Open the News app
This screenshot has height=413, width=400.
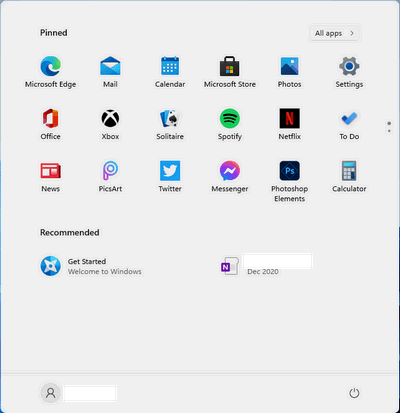[50, 176]
